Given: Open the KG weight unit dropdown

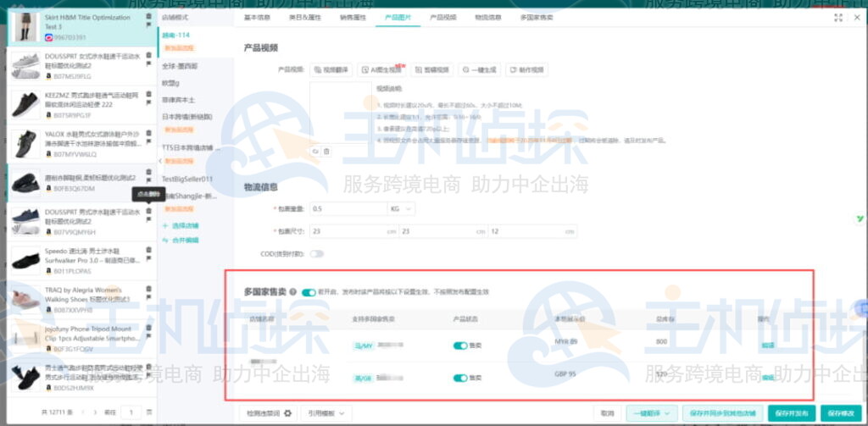Looking at the screenshot, I should [401, 208].
